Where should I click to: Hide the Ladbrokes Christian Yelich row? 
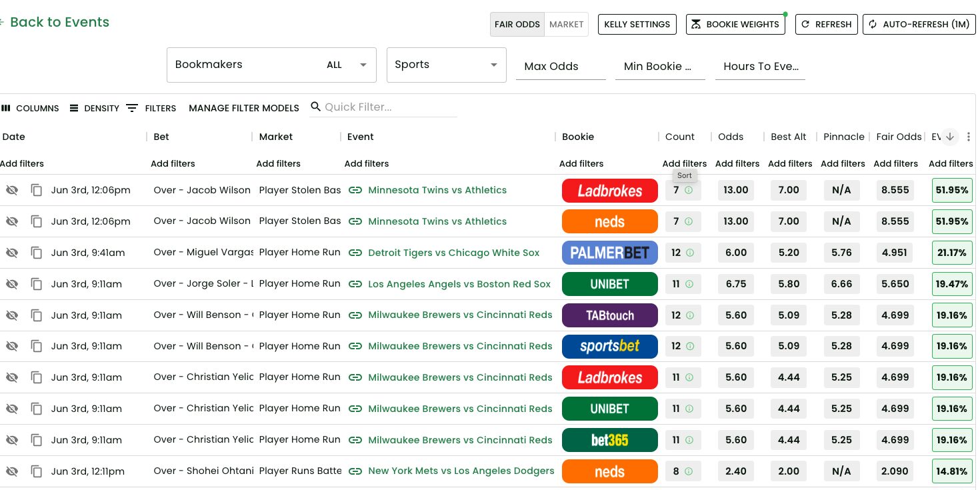pos(11,377)
